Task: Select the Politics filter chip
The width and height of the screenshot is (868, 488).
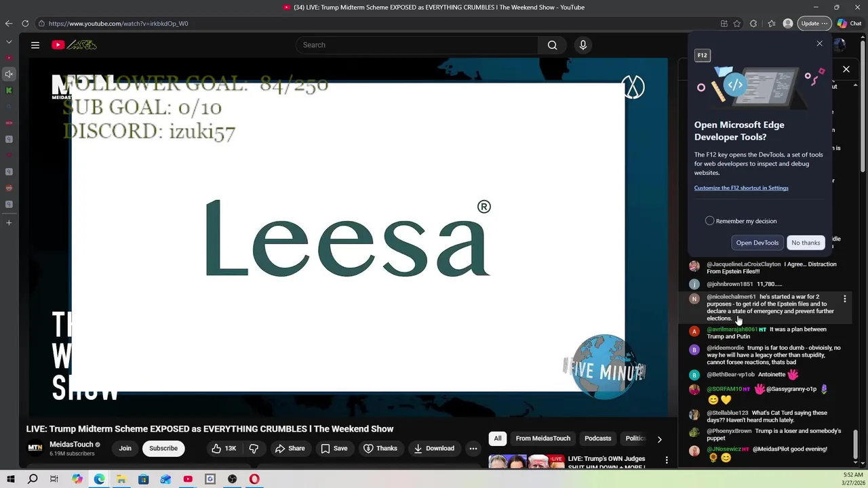Action: (x=635, y=439)
